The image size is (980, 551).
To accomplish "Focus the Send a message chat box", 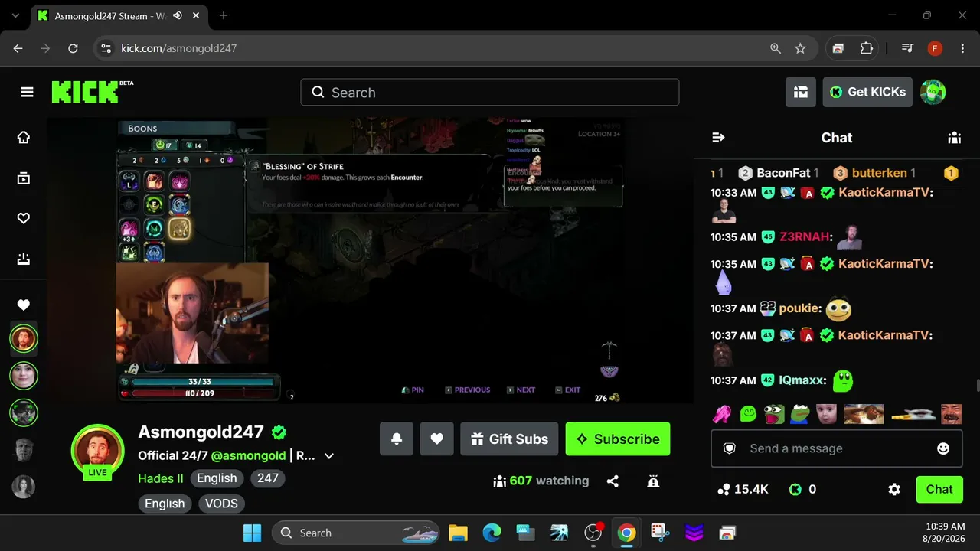I will pyautogui.click(x=837, y=448).
